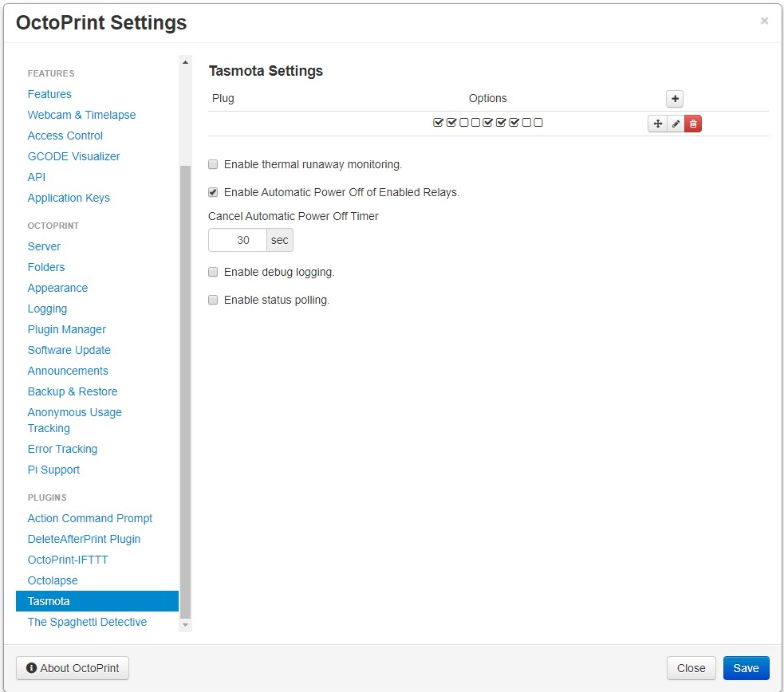
Task: Uncheck Enable Automatic Power Off of Enabled Relays
Action: click(x=213, y=192)
